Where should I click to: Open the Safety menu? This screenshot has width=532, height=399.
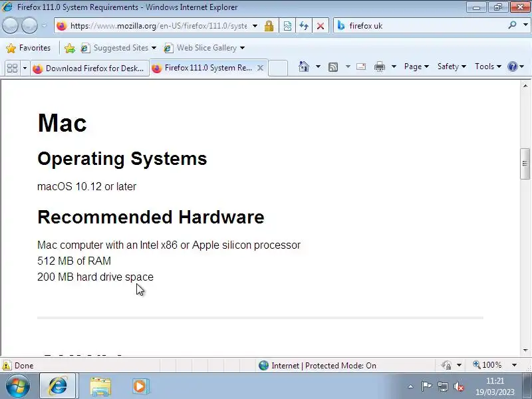pyautogui.click(x=452, y=66)
